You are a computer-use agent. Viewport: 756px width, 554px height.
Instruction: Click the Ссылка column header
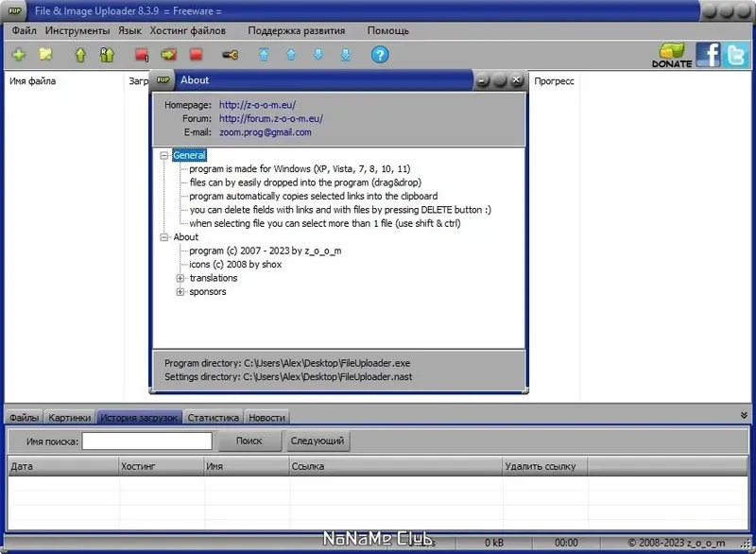click(x=395, y=466)
